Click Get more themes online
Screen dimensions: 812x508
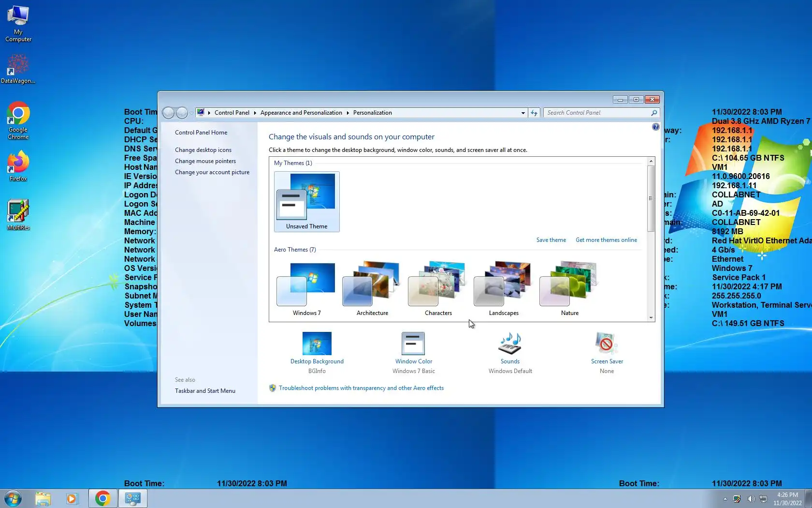606,240
